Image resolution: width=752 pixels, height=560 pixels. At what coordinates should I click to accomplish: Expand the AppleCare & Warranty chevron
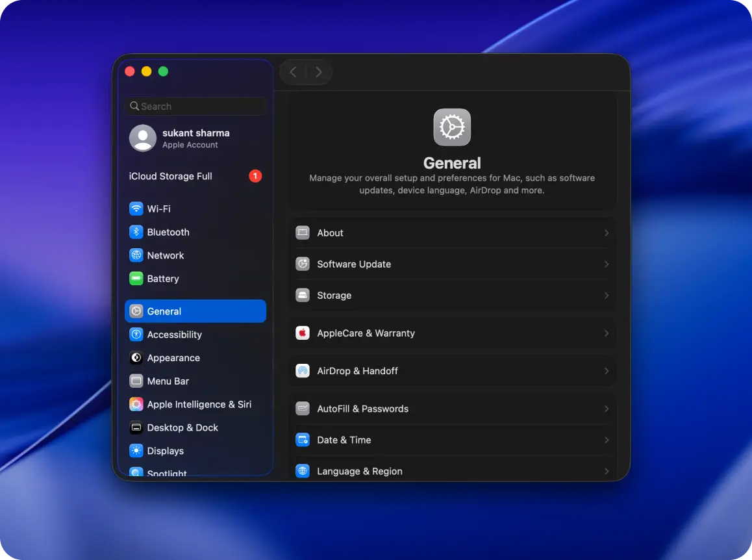pyautogui.click(x=607, y=333)
